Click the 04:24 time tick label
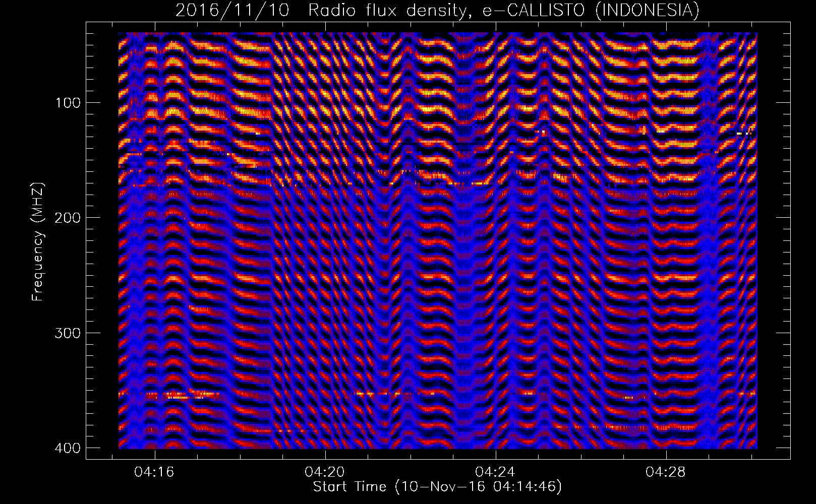The image size is (816, 504). click(495, 472)
